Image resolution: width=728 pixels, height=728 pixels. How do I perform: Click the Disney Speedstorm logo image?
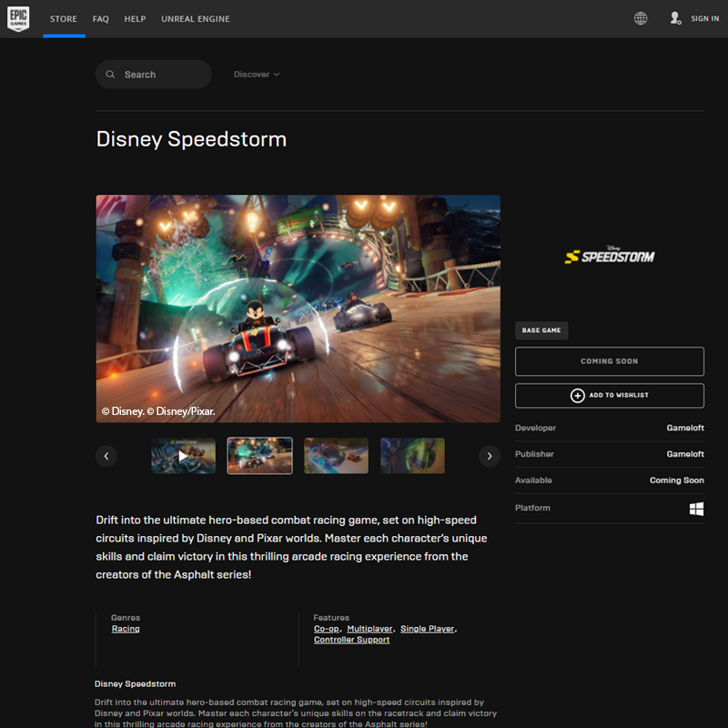click(x=610, y=255)
